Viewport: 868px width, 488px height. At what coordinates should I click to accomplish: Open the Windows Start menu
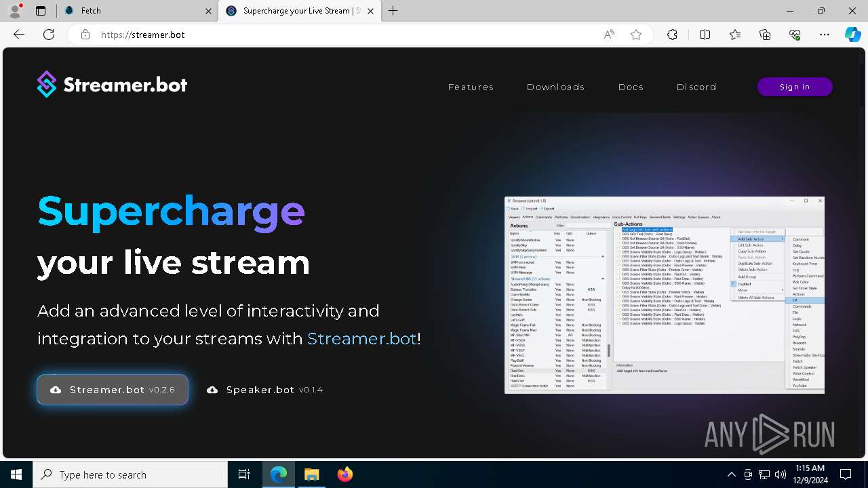tap(16, 474)
